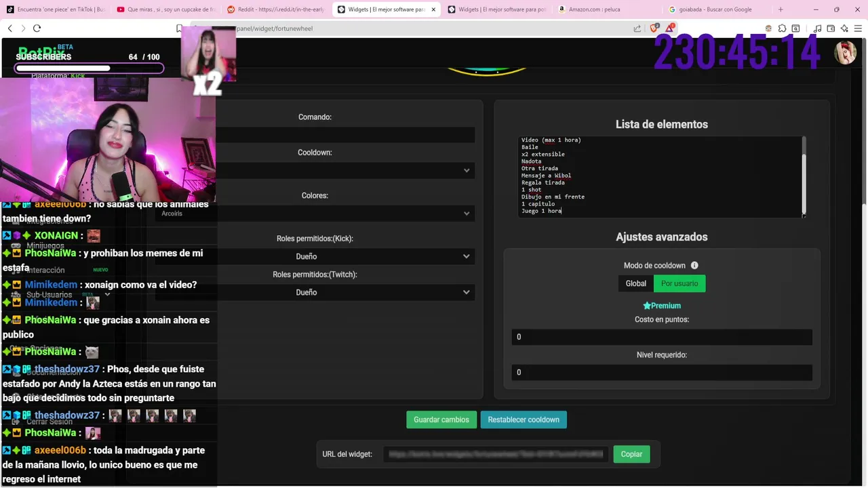Screen dimensions: 868x488
Task: Switch to the second Widgets tab
Action: [x=497, y=9]
